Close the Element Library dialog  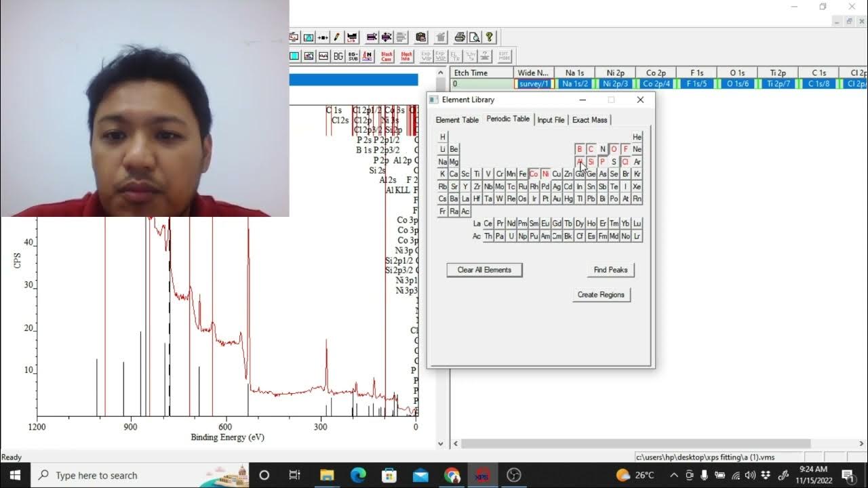pyautogui.click(x=640, y=100)
